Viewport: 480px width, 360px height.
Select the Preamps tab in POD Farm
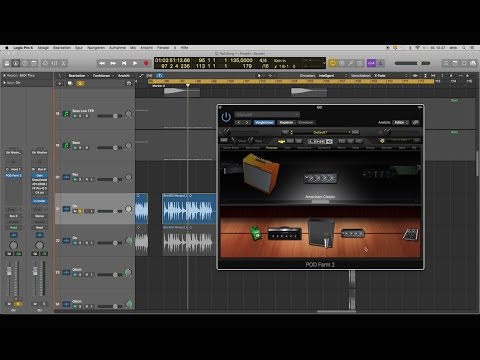272,147
